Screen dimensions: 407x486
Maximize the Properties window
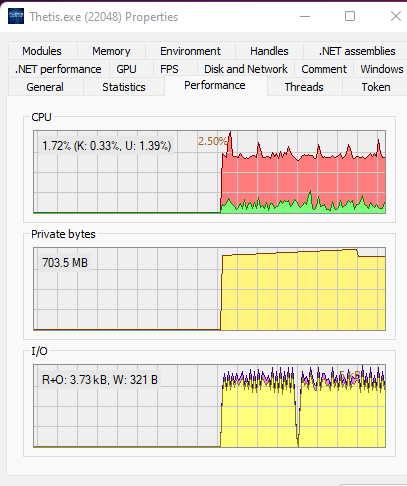point(350,16)
